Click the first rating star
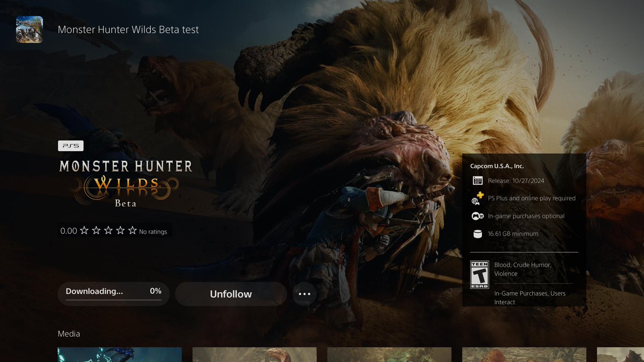 (x=84, y=231)
